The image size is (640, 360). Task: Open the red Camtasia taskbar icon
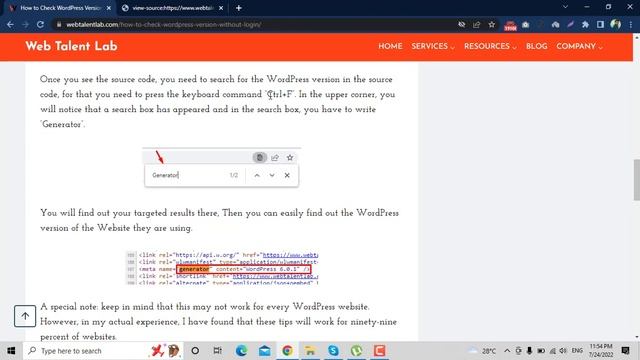[380, 351]
